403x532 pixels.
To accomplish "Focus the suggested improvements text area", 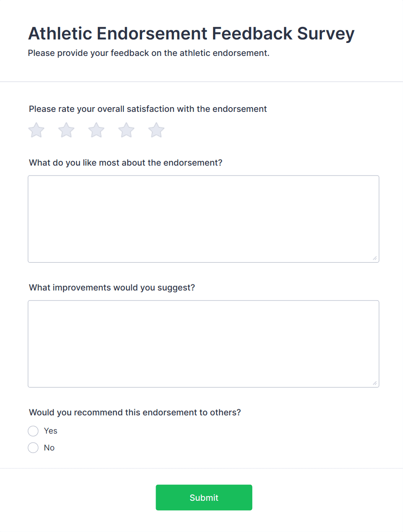I will point(203,344).
